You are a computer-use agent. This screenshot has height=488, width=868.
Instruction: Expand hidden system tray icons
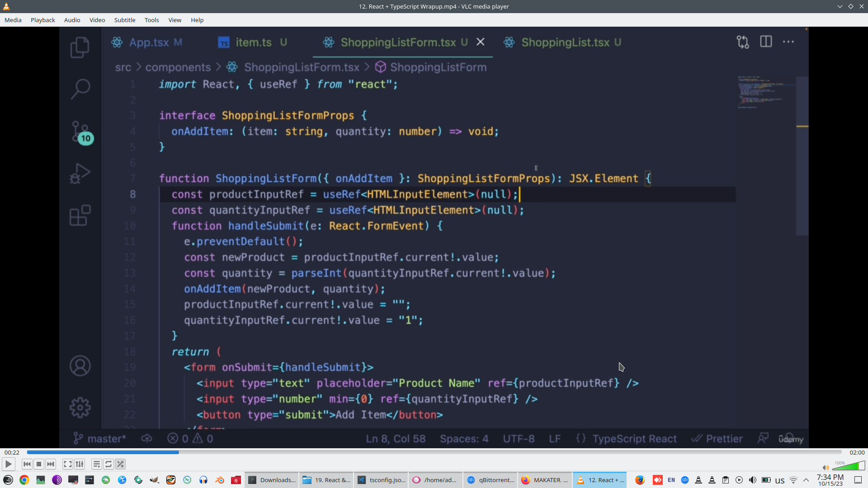[806, 480]
